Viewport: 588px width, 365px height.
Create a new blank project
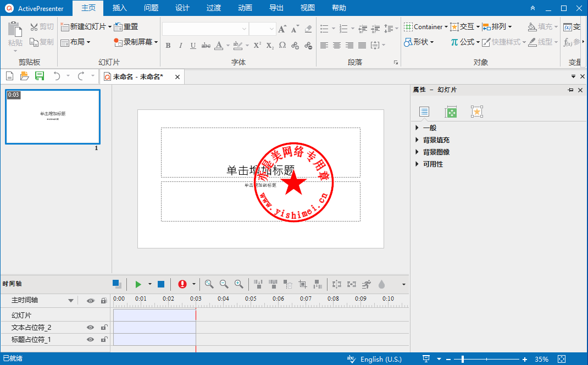(x=10, y=76)
